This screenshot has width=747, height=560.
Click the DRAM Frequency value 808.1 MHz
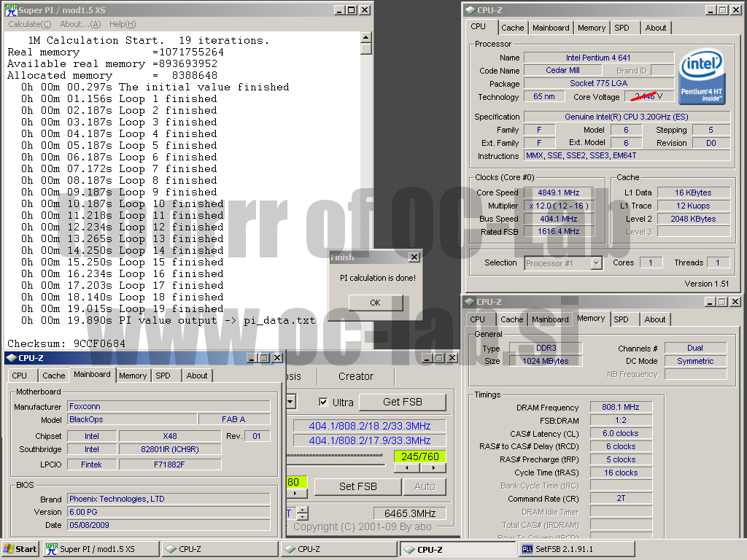621,407
